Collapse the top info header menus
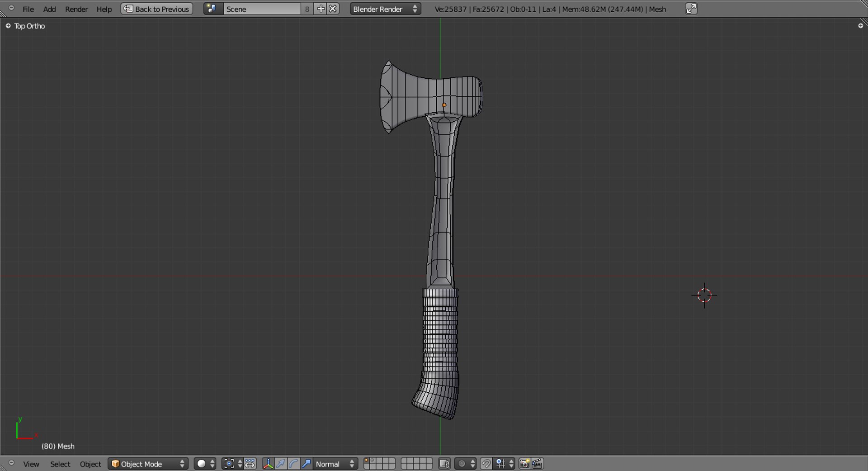The width and height of the screenshot is (868, 471). (x=11, y=8)
